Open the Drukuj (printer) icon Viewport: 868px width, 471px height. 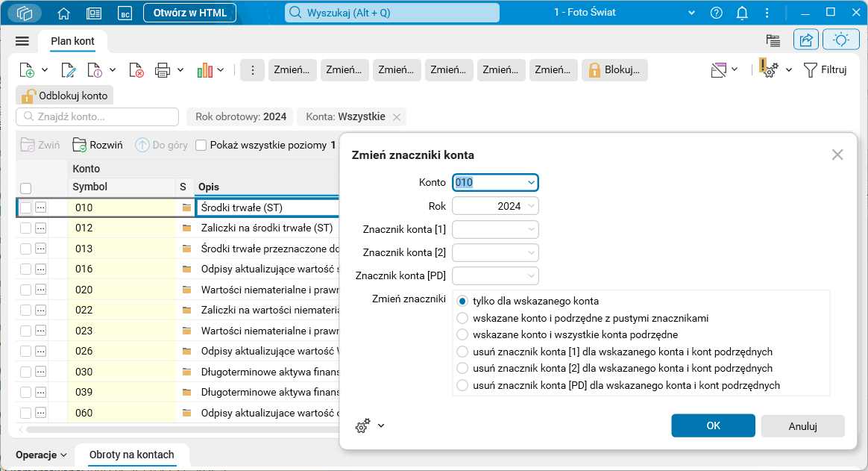(164, 69)
